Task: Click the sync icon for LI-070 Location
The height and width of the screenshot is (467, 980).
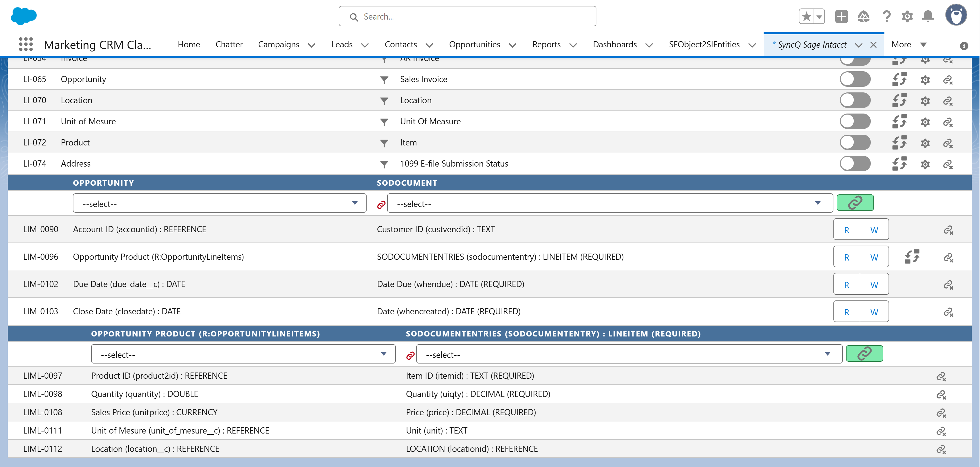Action: [x=899, y=100]
